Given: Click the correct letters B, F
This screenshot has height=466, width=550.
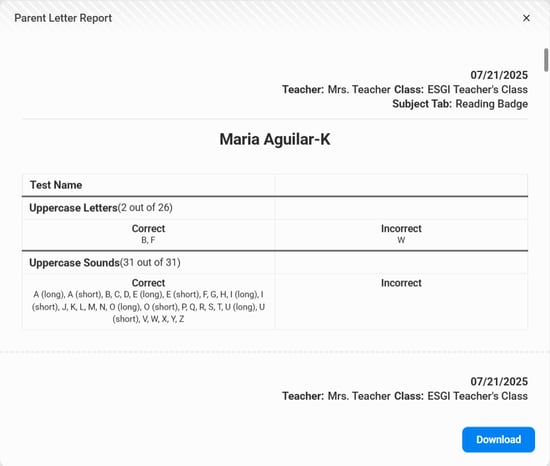Looking at the screenshot, I should point(148,240).
